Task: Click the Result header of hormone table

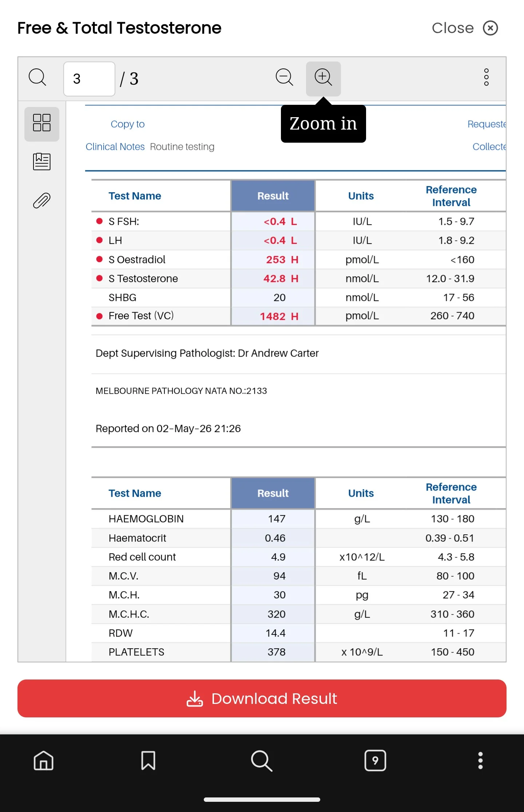Action: tap(273, 196)
